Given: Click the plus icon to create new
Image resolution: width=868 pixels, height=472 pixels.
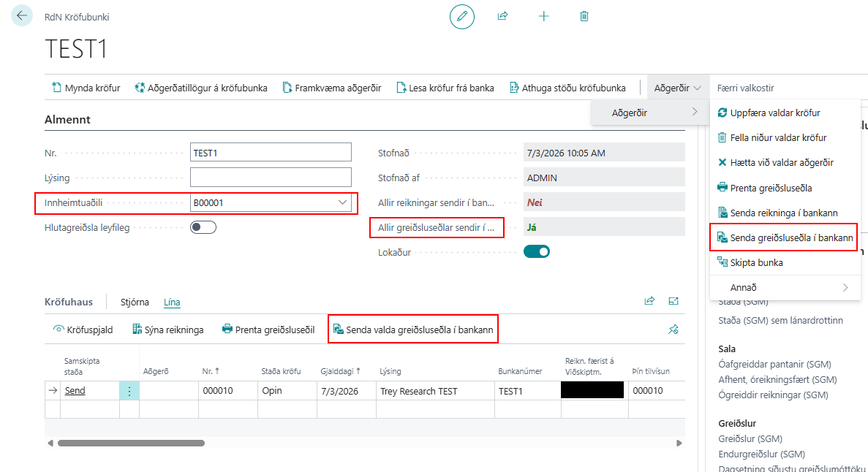Looking at the screenshot, I should pos(543,17).
